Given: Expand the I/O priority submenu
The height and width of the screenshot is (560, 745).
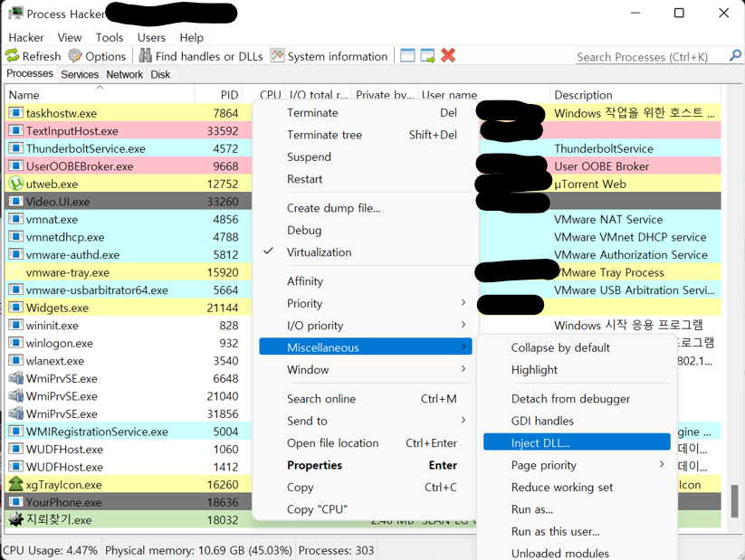Looking at the screenshot, I should coord(366,326).
